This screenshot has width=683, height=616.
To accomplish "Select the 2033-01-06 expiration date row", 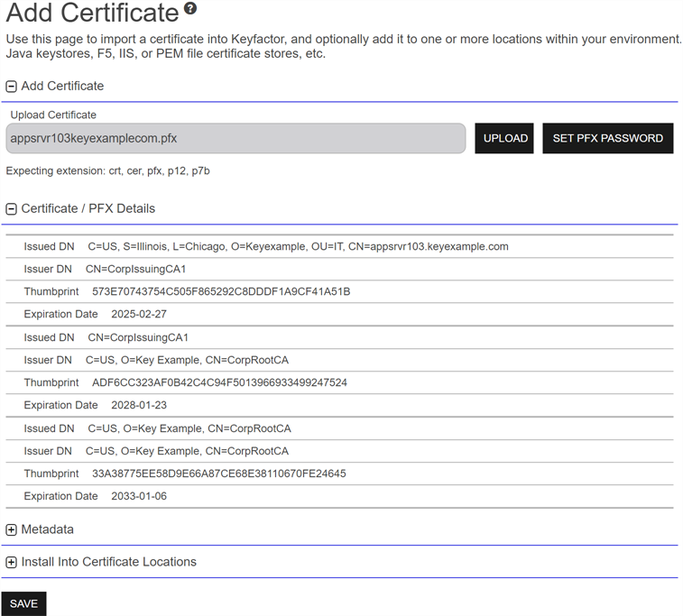I will click(x=139, y=496).
